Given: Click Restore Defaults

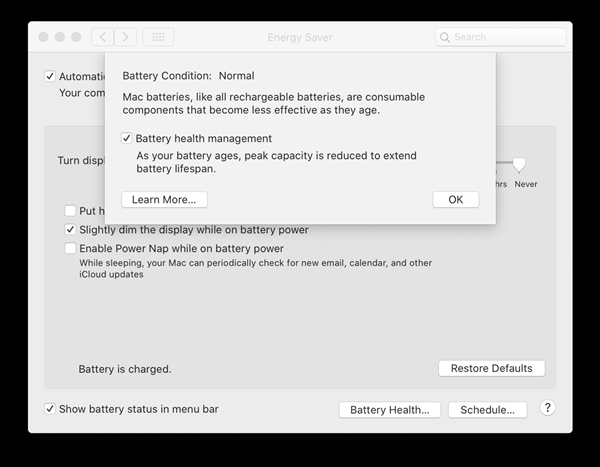Looking at the screenshot, I should coord(492,368).
